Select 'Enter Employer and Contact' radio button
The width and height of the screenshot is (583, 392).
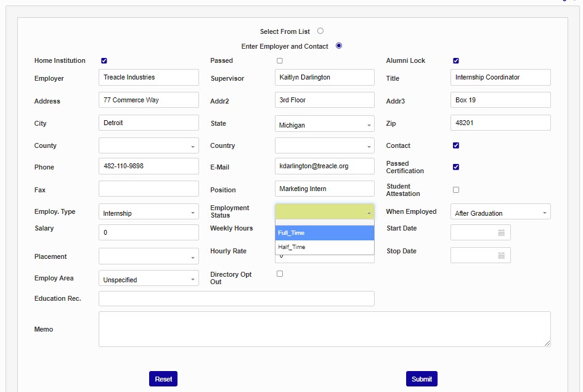click(339, 46)
